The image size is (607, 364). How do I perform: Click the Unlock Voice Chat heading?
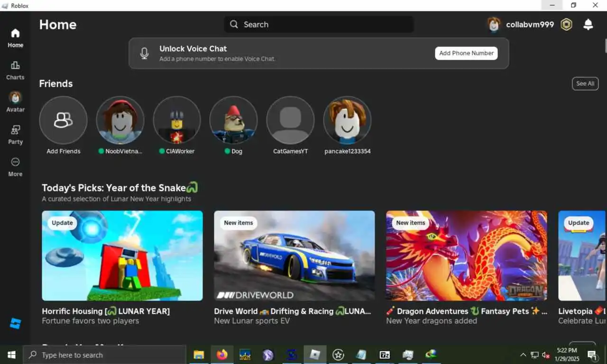(x=193, y=48)
